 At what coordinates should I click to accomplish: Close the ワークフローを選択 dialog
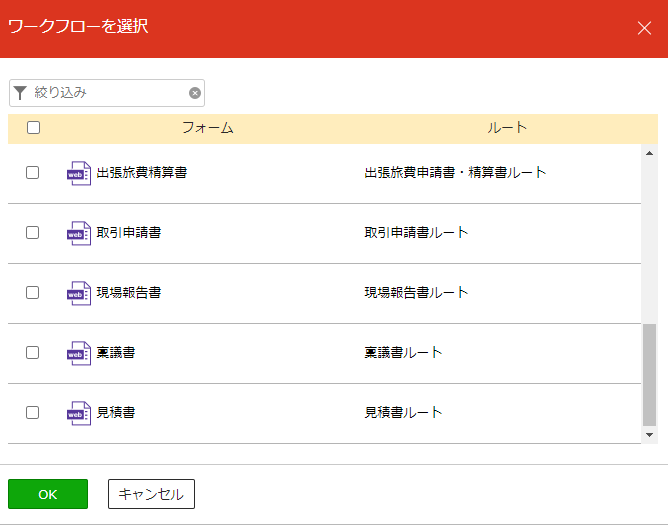click(x=644, y=28)
